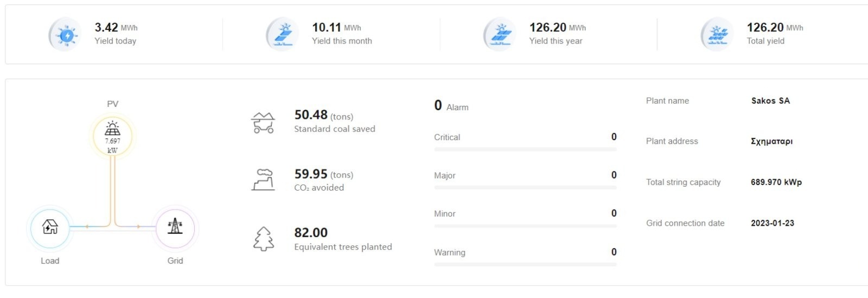Image resolution: width=868 pixels, height=298 pixels.
Task: Open the Major alarm count
Action: [x=614, y=175]
